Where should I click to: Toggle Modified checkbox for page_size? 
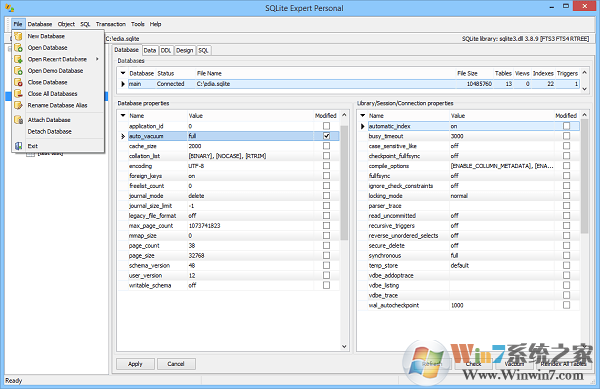click(x=326, y=255)
